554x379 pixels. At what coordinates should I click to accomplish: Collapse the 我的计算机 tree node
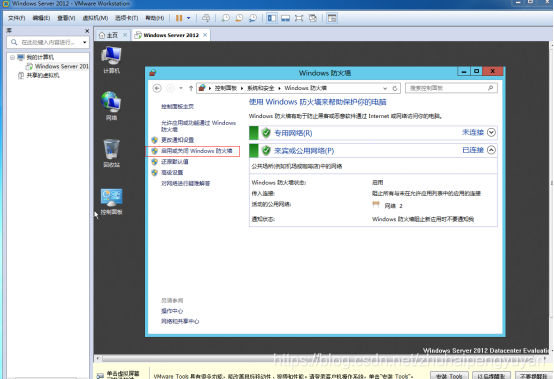click(x=12, y=57)
